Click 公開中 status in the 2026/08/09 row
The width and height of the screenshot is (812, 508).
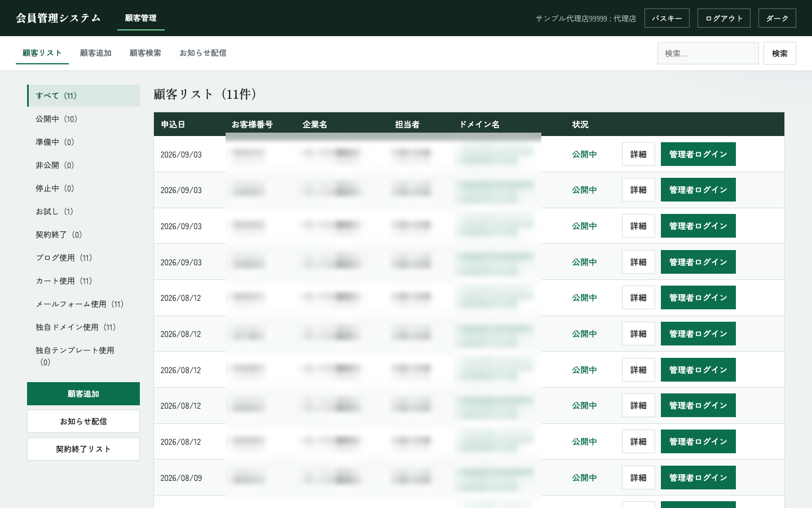point(585,478)
